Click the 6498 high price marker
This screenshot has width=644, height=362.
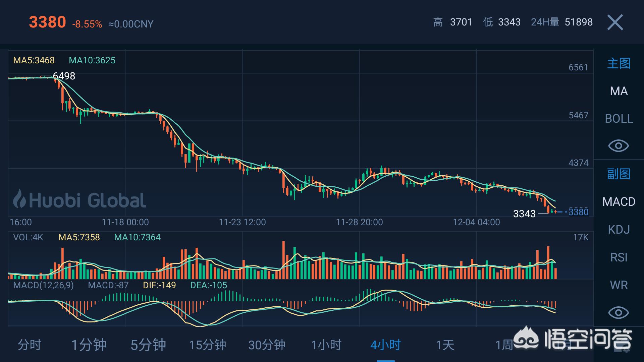(x=64, y=76)
